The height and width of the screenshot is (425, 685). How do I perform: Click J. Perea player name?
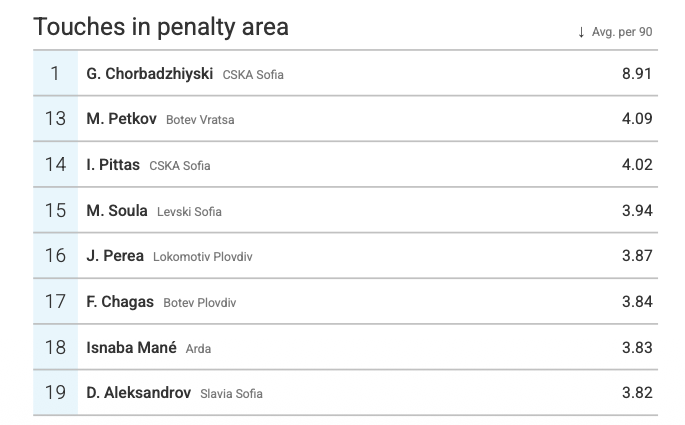(x=115, y=256)
